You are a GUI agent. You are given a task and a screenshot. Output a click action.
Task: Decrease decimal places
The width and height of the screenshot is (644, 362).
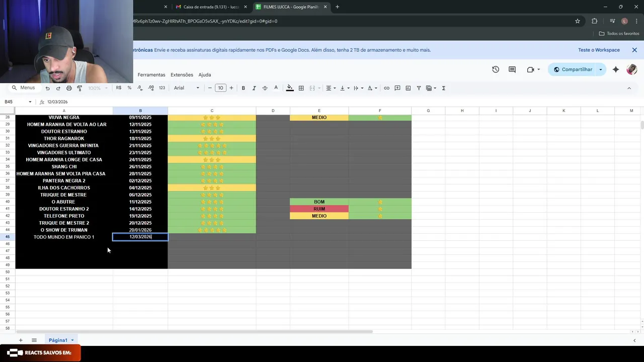[x=140, y=88]
